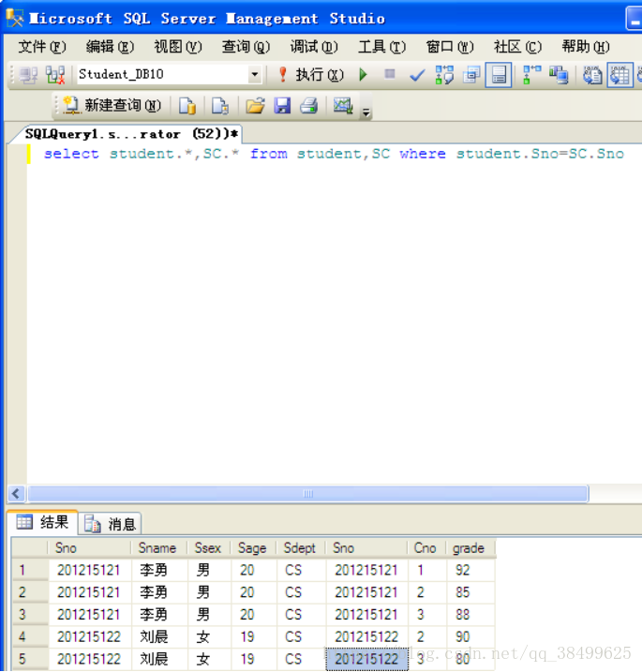Open the 文件(F) menu

(x=41, y=47)
